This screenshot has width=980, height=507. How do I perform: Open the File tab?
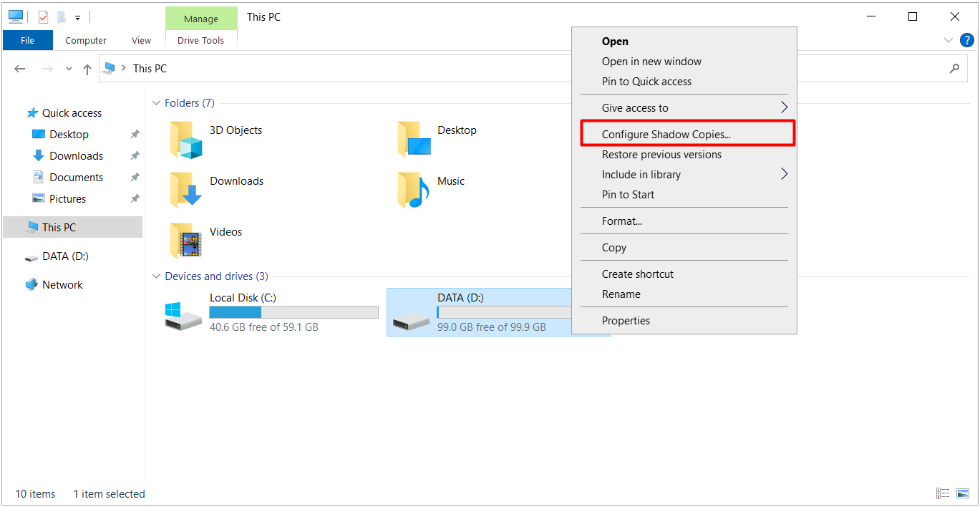(28, 40)
